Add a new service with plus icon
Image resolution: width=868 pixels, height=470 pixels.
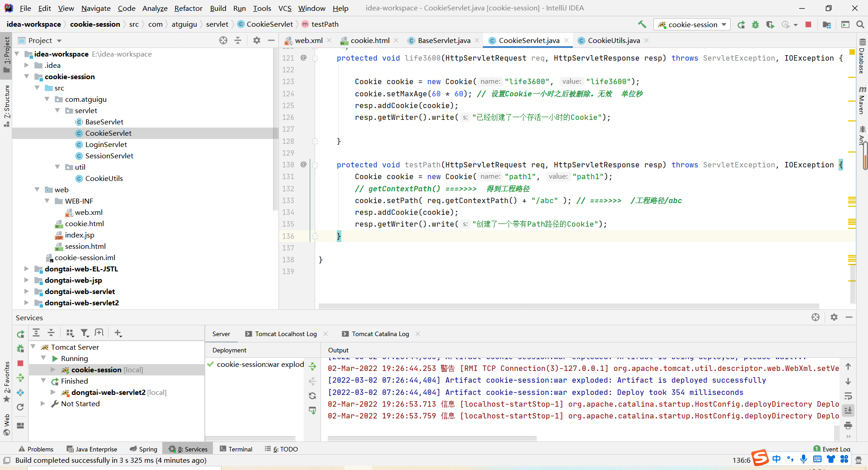coord(118,333)
